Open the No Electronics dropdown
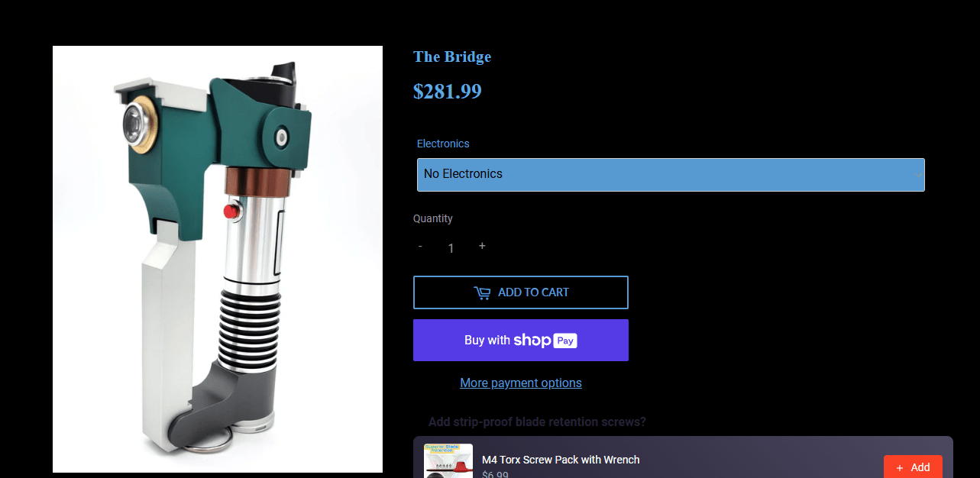 (x=671, y=175)
